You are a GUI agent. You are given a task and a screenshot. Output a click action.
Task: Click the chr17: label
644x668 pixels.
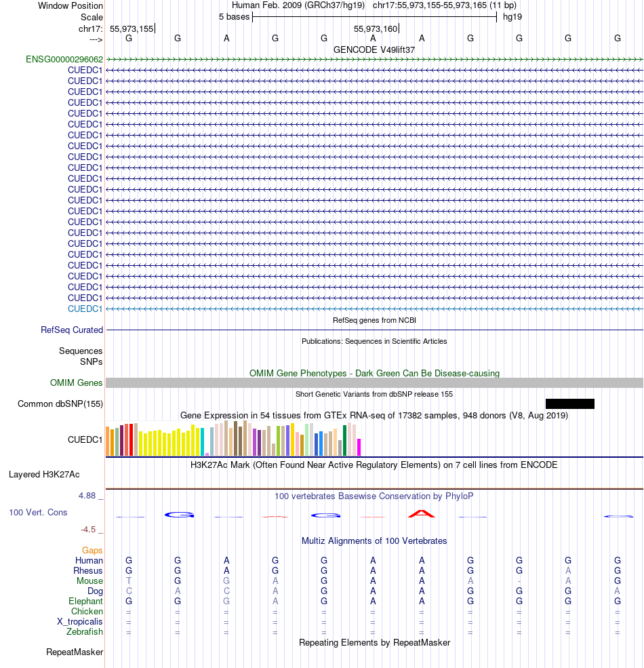[x=91, y=29]
